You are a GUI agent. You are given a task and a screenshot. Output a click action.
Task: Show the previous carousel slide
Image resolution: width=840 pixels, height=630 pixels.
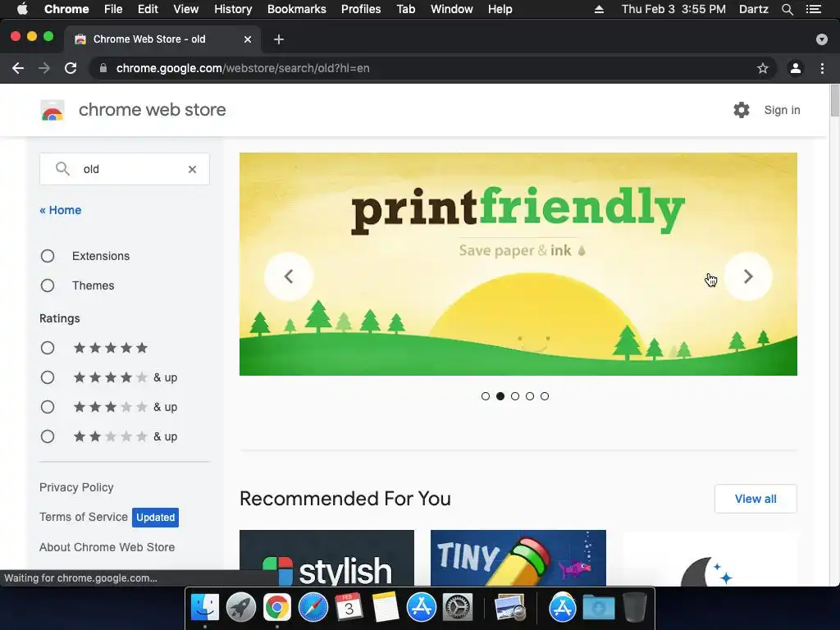click(x=289, y=276)
